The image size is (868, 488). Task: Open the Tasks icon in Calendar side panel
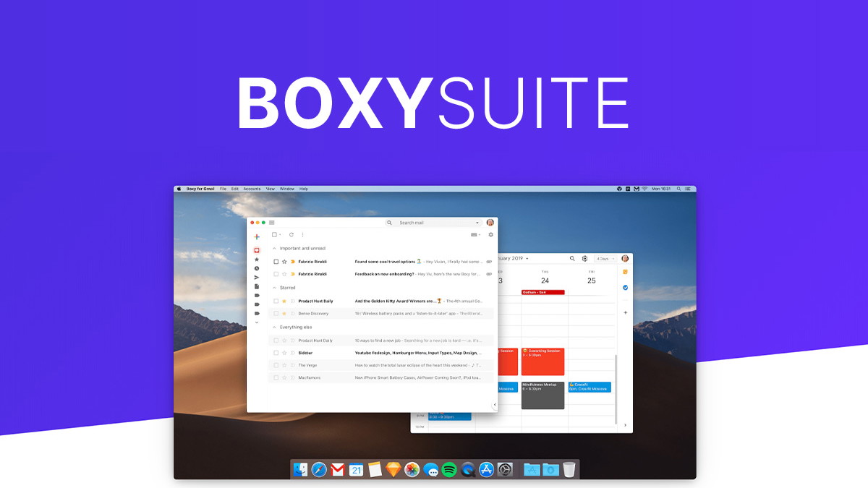pyautogui.click(x=625, y=288)
